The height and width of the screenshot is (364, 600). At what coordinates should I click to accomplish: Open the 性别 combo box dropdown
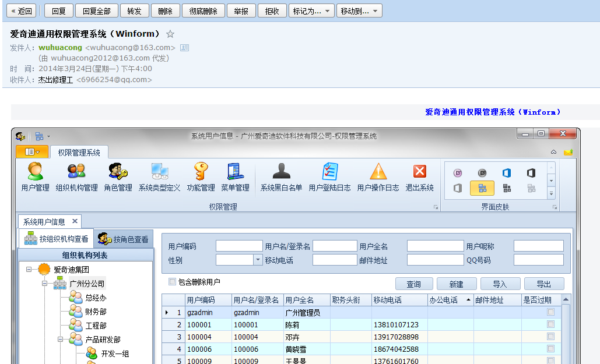pos(258,260)
